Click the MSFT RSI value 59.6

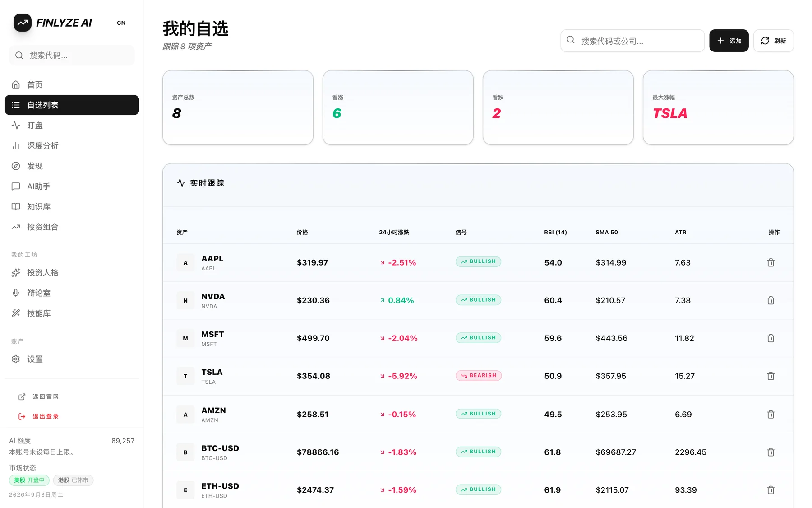[553, 338]
